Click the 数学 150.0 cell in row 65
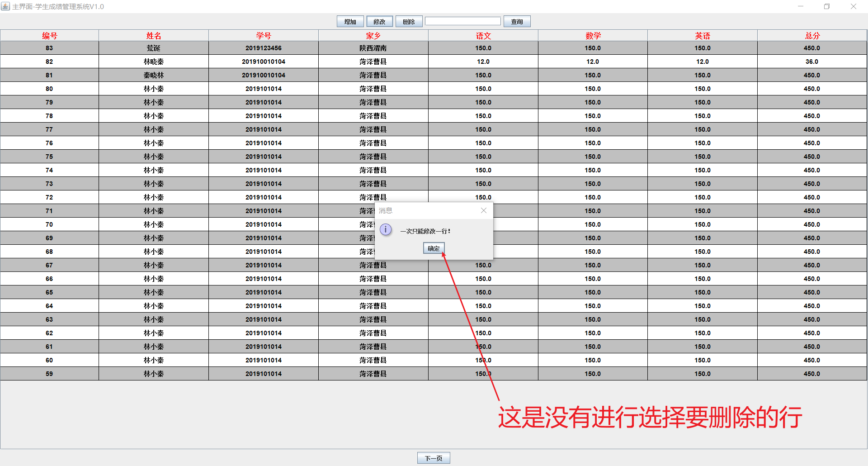The image size is (868, 466). [x=593, y=292]
